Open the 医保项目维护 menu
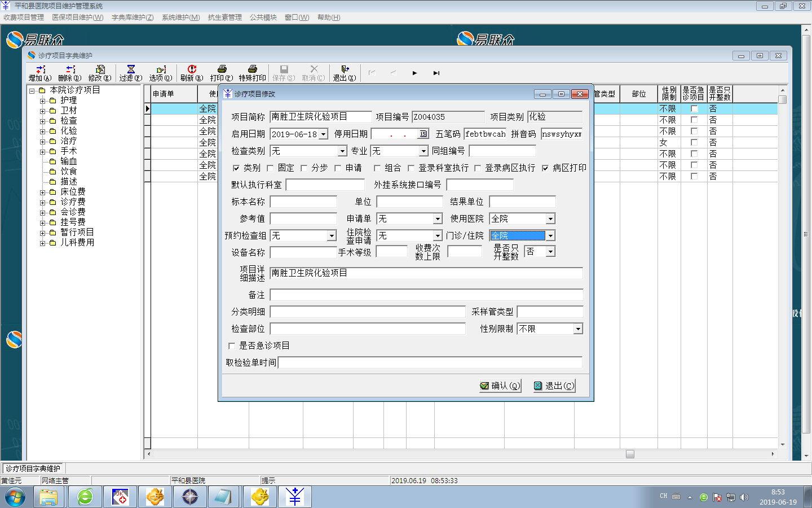The image size is (812, 508). point(78,17)
